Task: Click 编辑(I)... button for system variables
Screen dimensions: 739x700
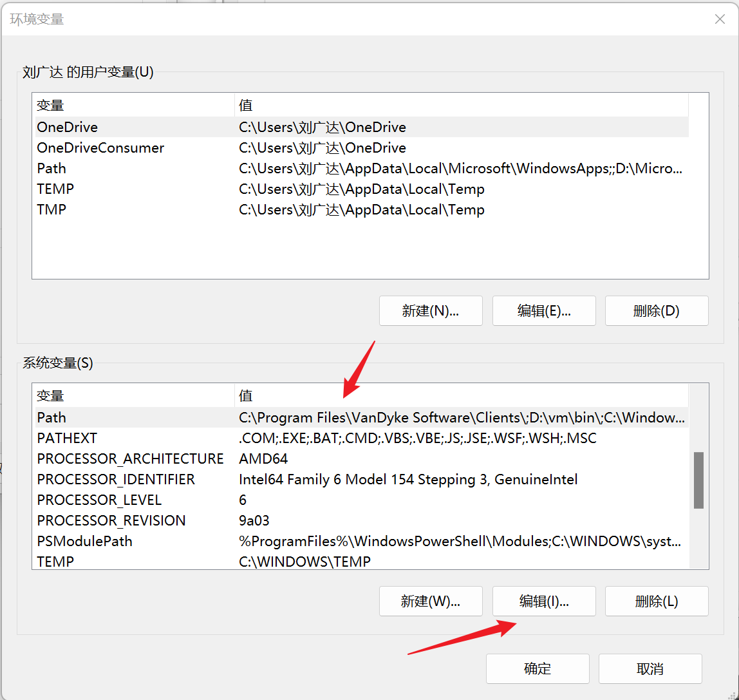Action: pyautogui.click(x=544, y=601)
